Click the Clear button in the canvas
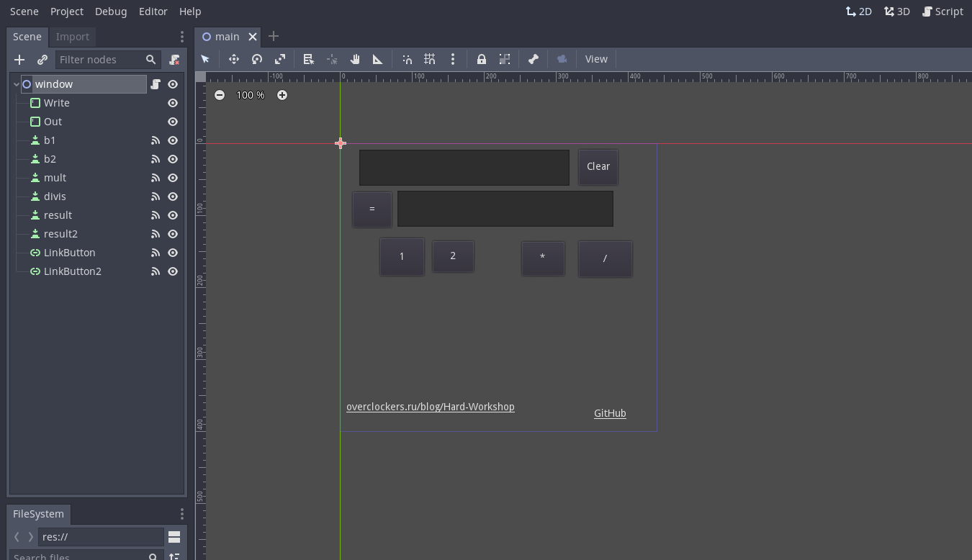The image size is (972, 560). [598, 166]
